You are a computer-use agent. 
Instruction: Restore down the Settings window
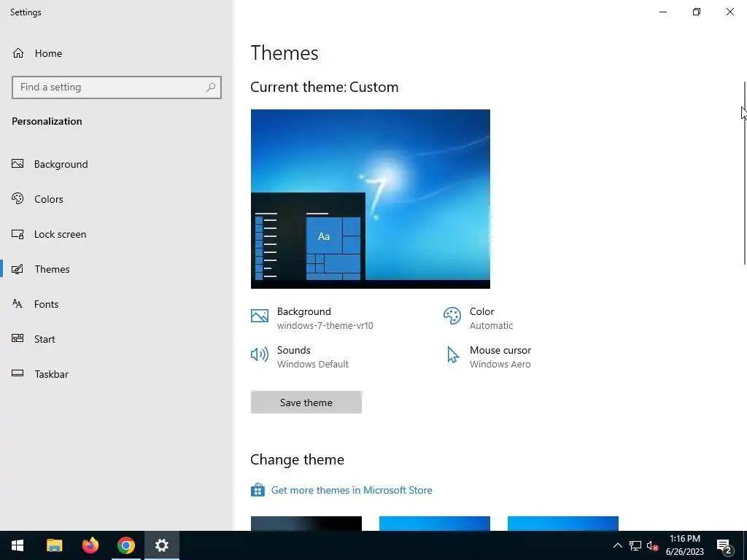tap(697, 12)
